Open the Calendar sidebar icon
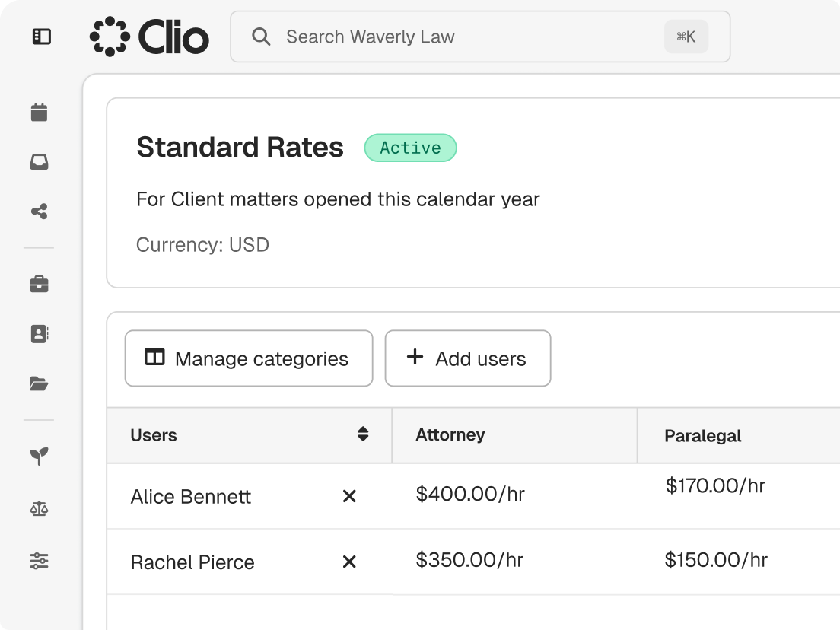Viewport: 840px width, 630px height. [x=39, y=113]
